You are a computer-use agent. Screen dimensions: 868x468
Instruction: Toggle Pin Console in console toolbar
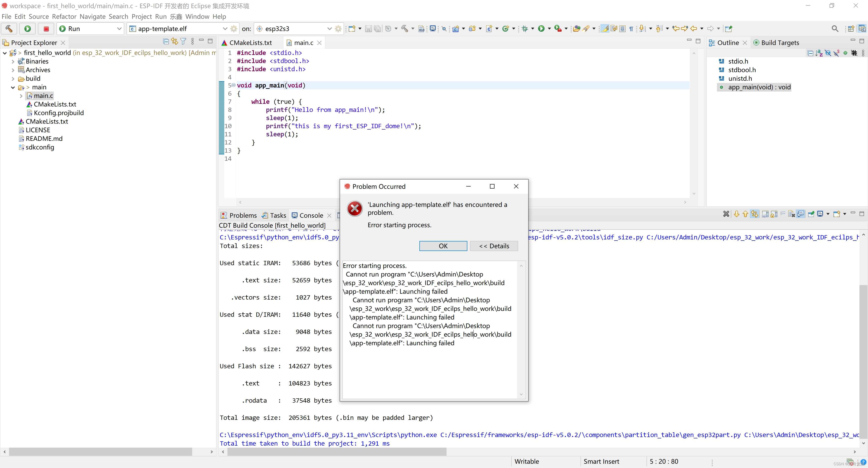811,214
